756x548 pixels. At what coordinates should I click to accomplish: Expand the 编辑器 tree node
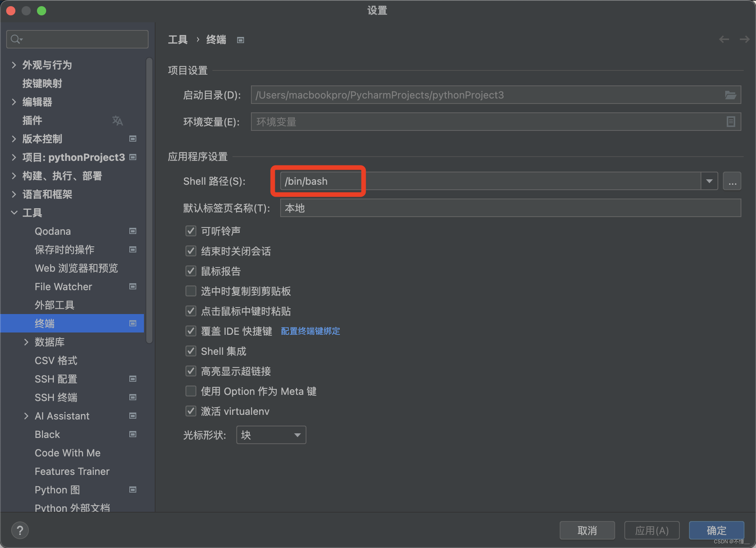14,102
